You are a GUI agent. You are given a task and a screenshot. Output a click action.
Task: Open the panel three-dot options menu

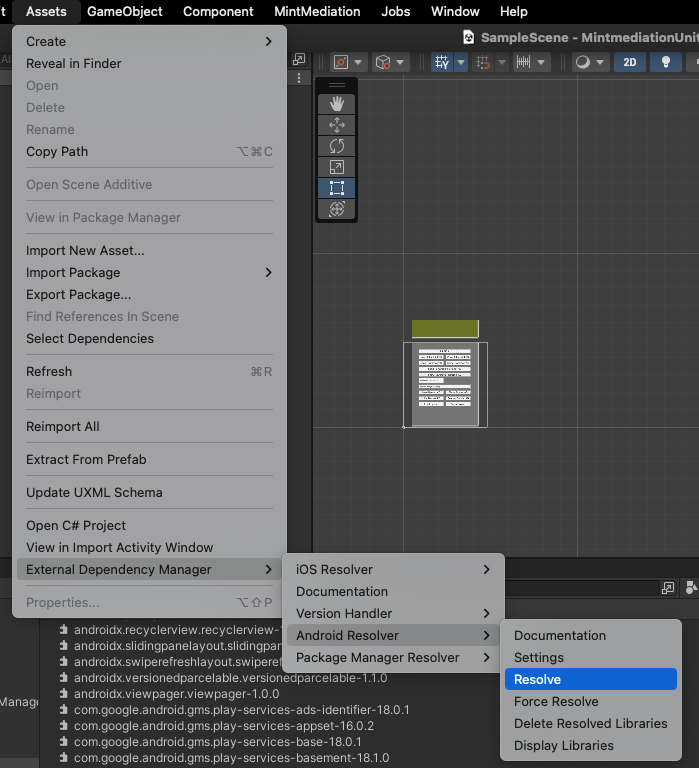tap(299, 78)
